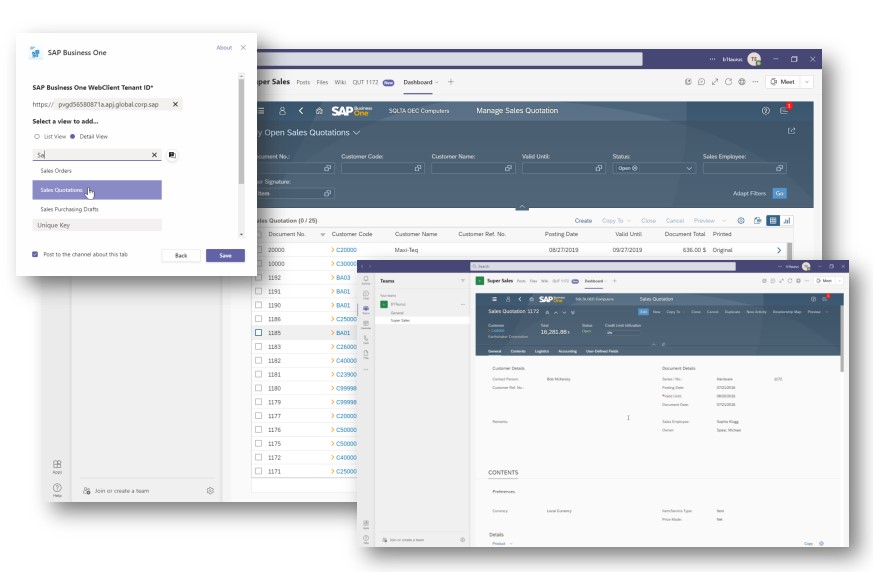Click the Unique Key input field

click(97, 225)
